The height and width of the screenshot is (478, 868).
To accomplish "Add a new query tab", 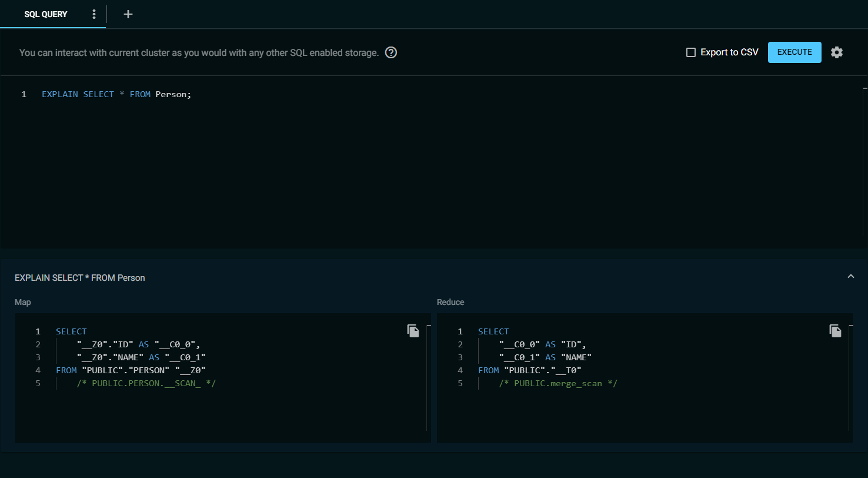I will tap(128, 14).
